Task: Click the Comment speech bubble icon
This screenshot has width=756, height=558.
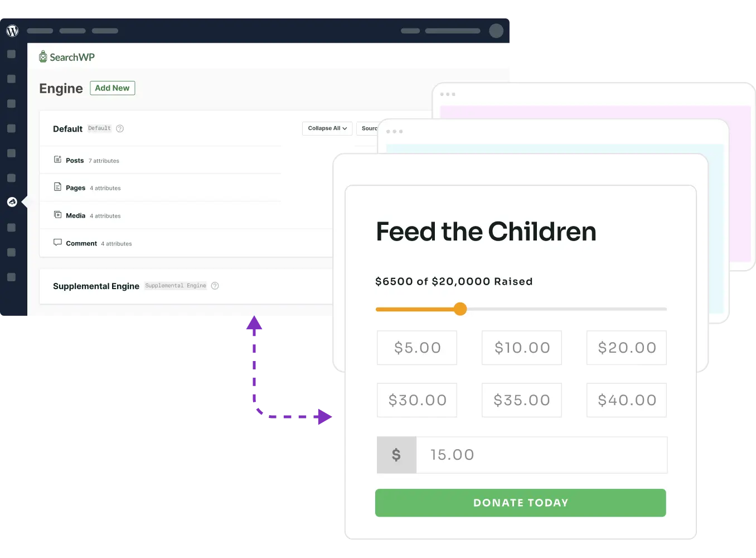Action: click(x=57, y=242)
